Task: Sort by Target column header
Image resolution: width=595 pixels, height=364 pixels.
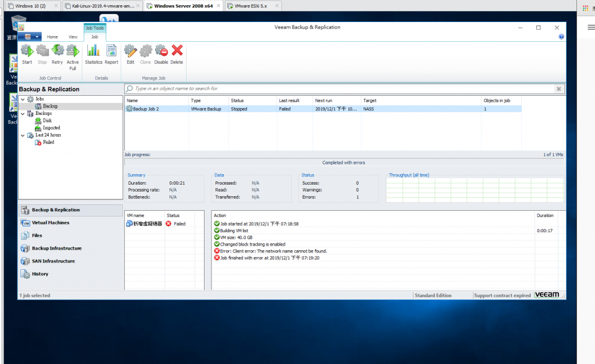Action: click(x=421, y=100)
